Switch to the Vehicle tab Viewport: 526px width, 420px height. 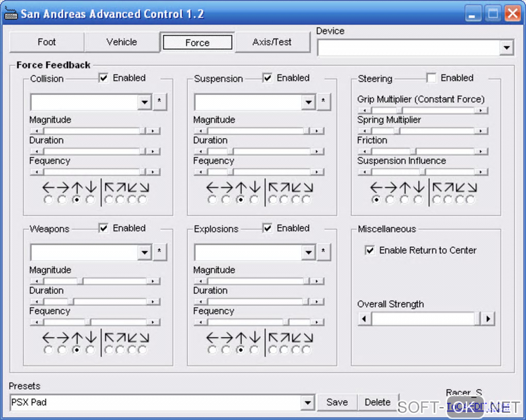point(122,42)
